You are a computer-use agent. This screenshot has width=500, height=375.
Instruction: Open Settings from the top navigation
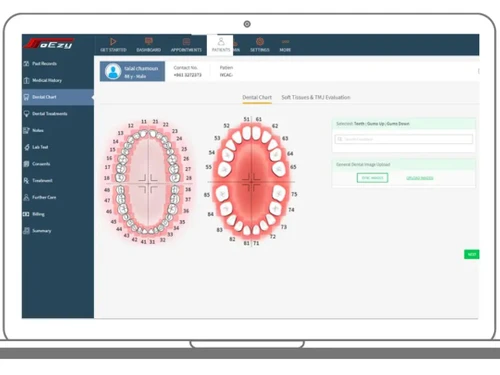pyautogui.click(x=260, y=45)
